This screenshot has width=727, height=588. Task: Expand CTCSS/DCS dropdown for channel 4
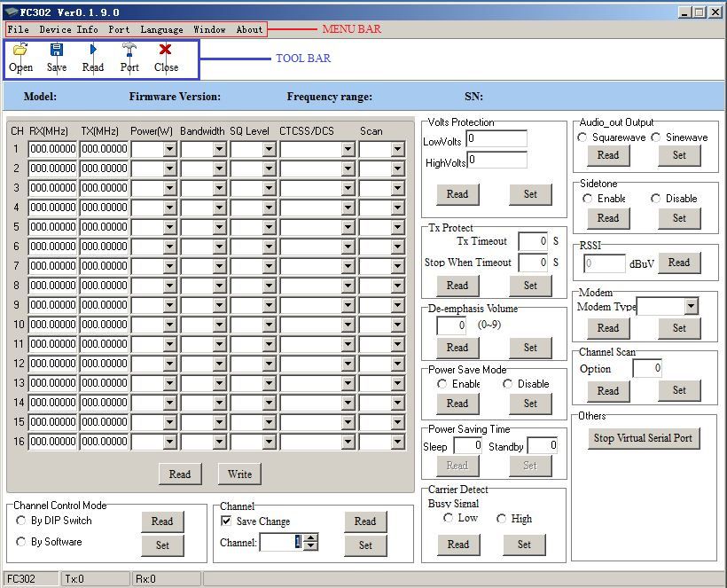[x=348, y=208]
